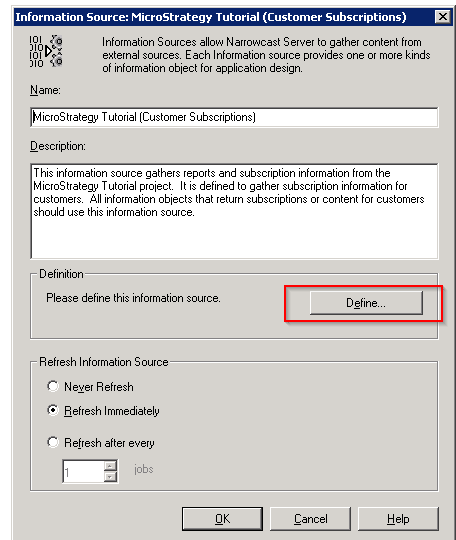Decrease jobs count with down arrow
456x540 pixels.
(x=110, y=477)
